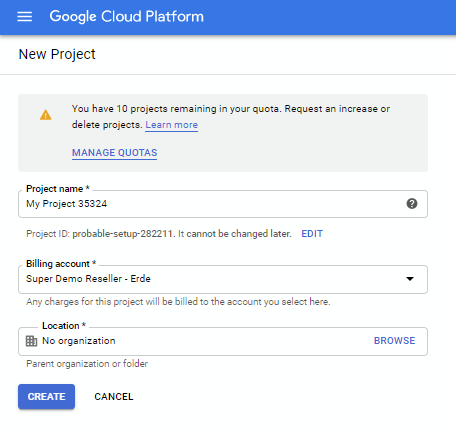Open the MANAGE QUOTAS link
Image resolution: width=456 pixels, height=432 pixels.
click(x=115, y=153)
